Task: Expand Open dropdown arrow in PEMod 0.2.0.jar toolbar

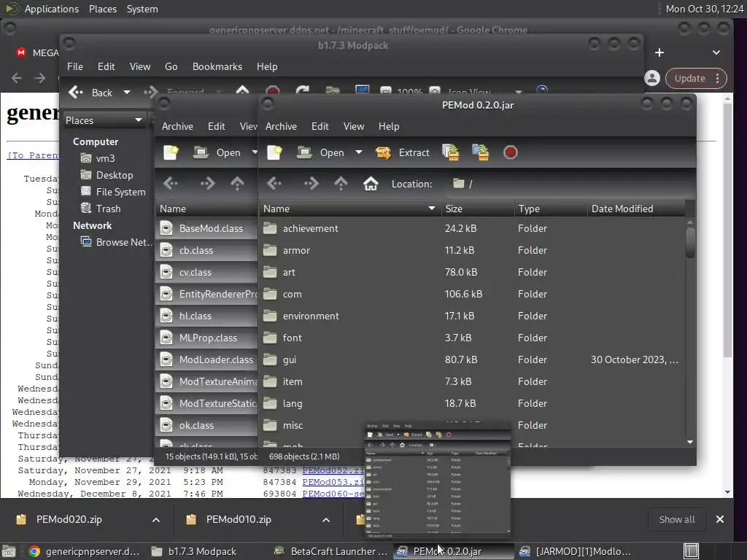Action: click(359, 152)
